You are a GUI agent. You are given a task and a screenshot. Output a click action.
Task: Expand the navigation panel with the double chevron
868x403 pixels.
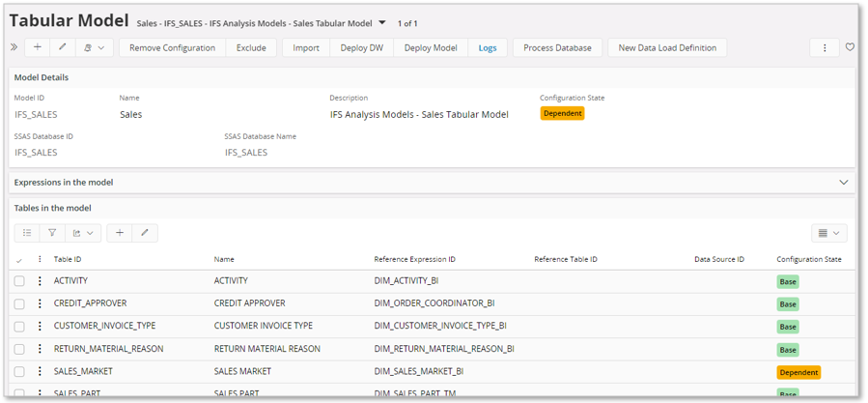tap(14, 47)
